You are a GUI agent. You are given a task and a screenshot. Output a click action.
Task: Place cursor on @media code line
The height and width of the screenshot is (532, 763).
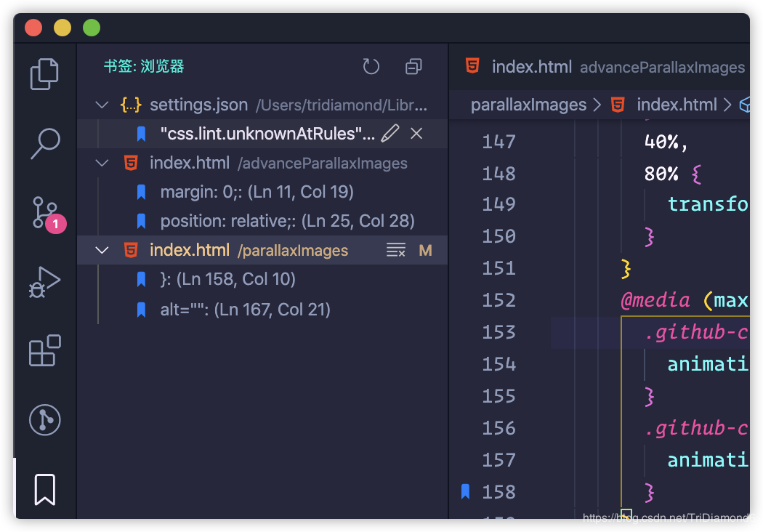pos(685,300)
